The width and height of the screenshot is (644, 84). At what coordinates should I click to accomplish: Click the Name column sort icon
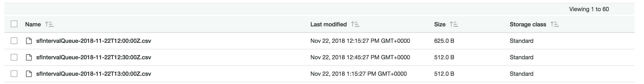tap(49, 24)
